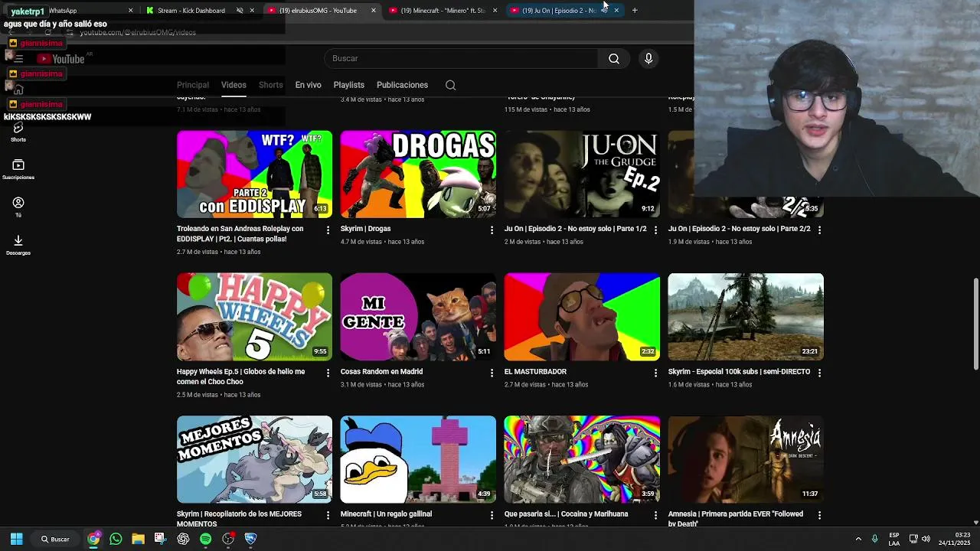Image resolution: width=980 pixels, height=551 pixels.
Task: Open Spotify from the taskbar
Action: (x=205, y=539)
